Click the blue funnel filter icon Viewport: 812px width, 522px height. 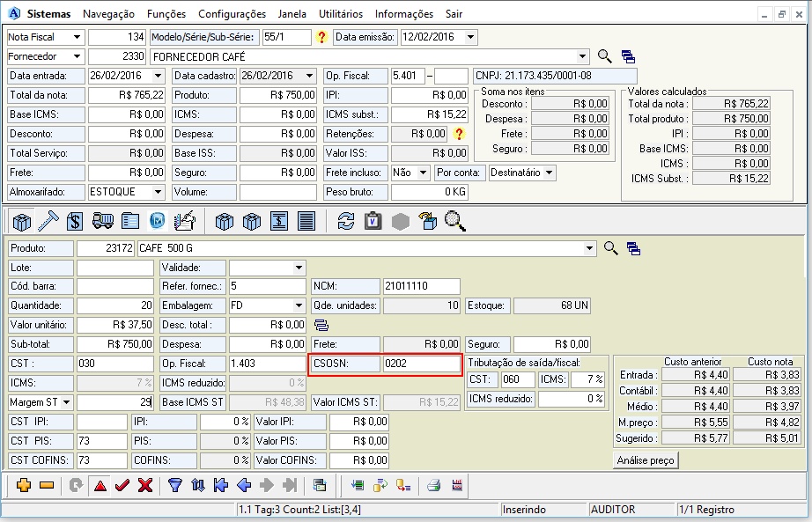(175, 485)
